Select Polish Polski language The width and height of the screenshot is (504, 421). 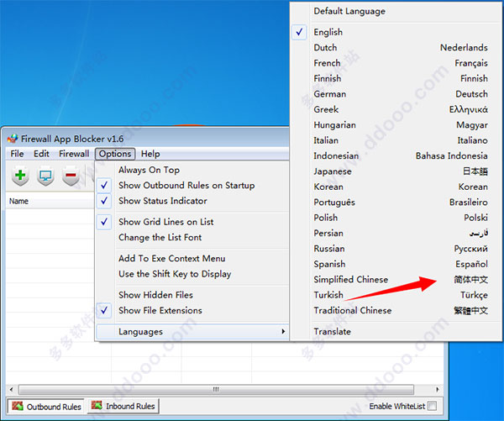click(396, 218)
